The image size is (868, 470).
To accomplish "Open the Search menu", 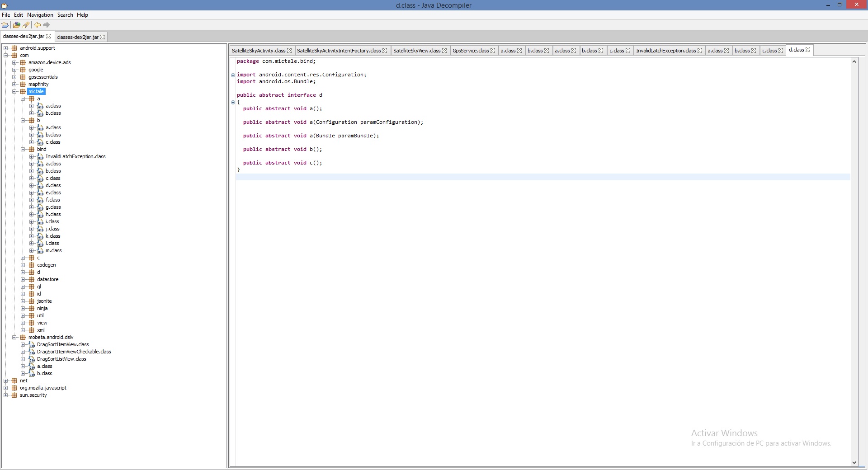I will coord(65,15).
